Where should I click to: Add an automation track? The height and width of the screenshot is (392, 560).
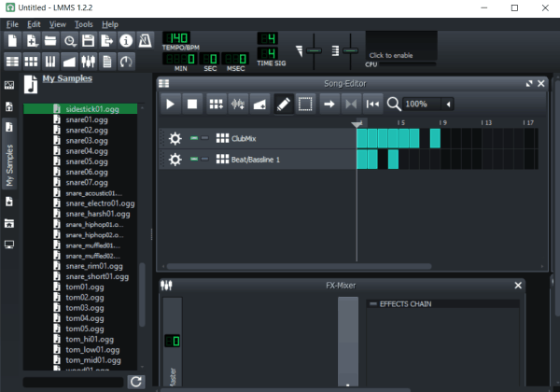tap(259, 105)
